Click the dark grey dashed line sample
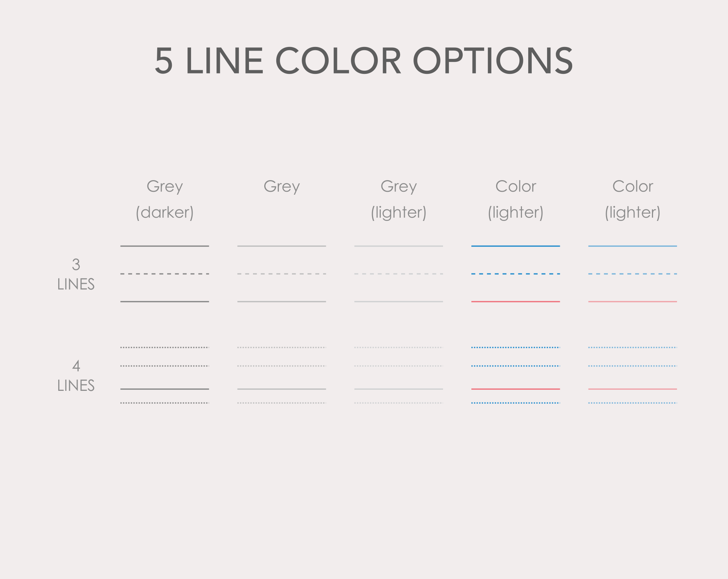This screenshot has height=579, width=728. point(165,274)
